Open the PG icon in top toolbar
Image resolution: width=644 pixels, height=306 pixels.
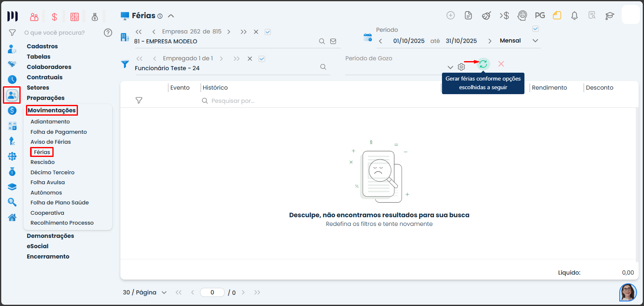point(540,16)
